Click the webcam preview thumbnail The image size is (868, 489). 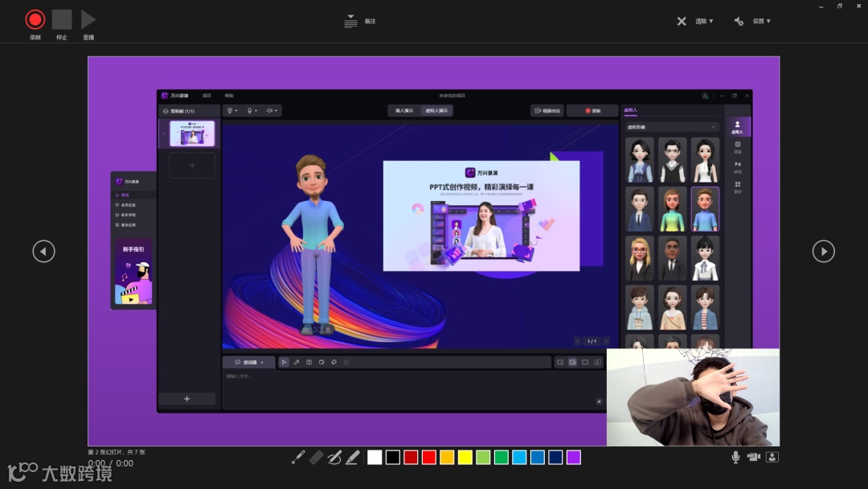point(693,397)
